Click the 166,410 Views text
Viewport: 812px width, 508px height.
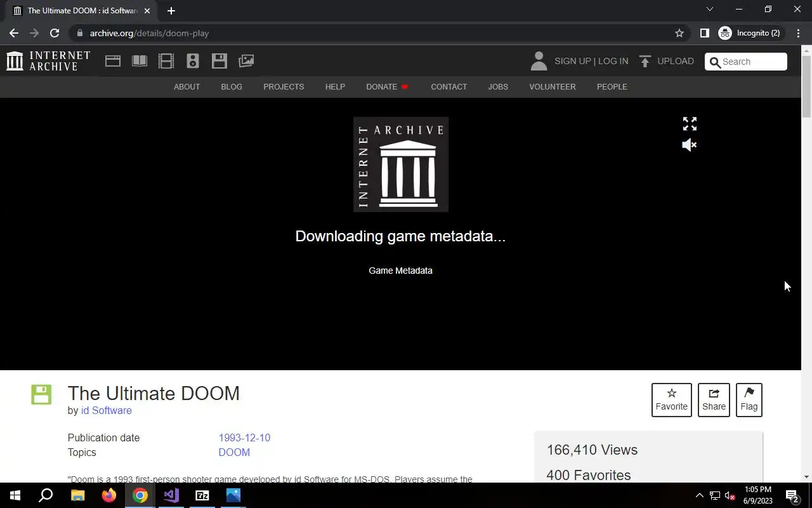click(x=592, y=450)
